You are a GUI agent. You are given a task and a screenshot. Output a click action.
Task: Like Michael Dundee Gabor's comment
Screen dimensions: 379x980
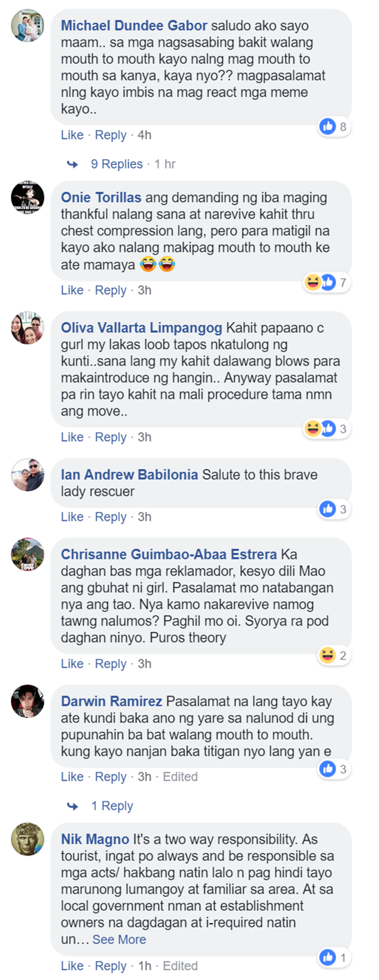(x=72, y=135)
